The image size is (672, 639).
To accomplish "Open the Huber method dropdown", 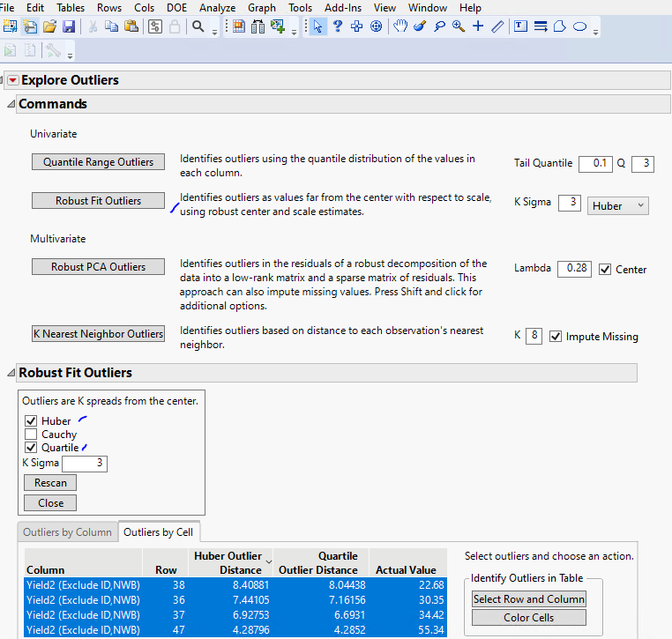I will pyautogui.click(x=617, y=205).
